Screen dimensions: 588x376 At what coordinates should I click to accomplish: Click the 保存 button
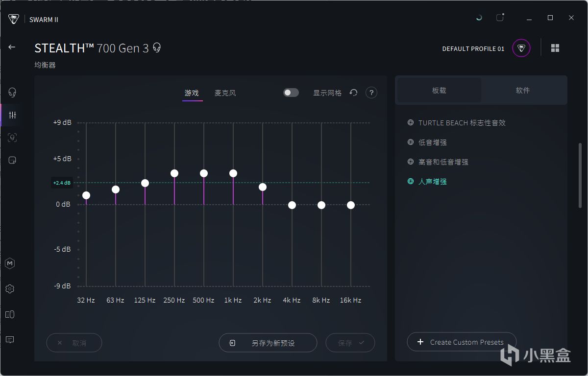coord(350,343)
